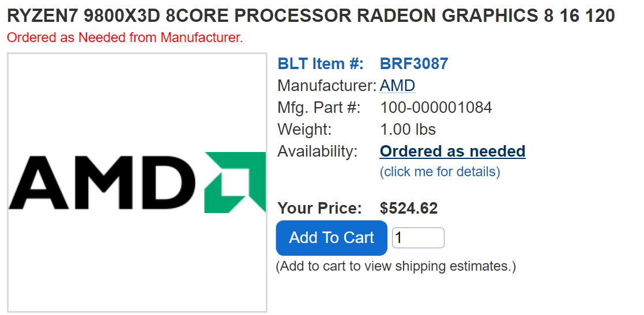The image size is (644, 315).
Task: Click the 'Mfg. Part #:' label
Action: [x=319, y=108]
